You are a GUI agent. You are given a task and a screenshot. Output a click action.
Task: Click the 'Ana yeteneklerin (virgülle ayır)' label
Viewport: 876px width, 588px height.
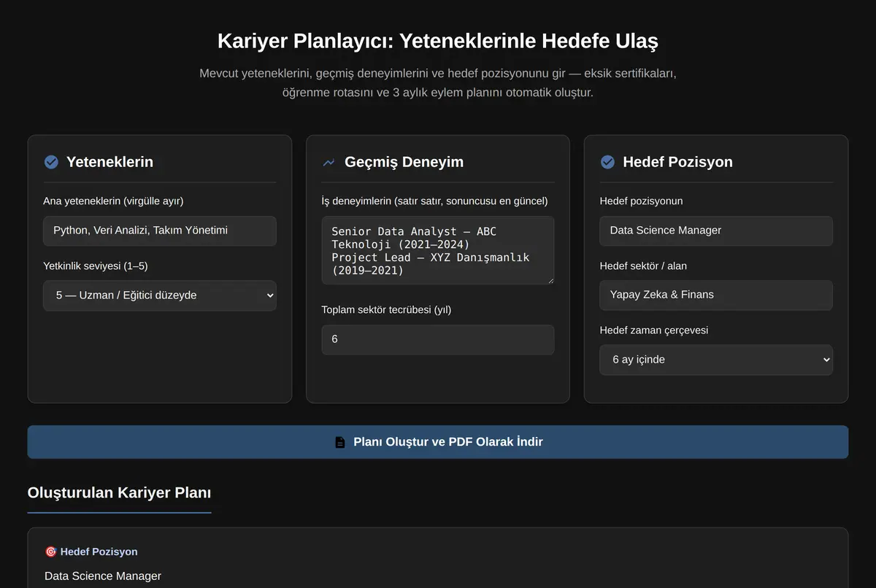click(113, 201)
